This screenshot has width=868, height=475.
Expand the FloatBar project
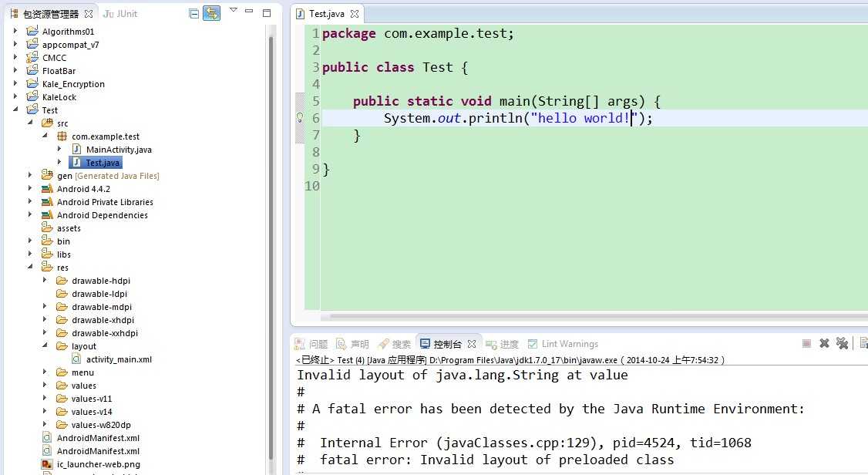pos(15,70)
